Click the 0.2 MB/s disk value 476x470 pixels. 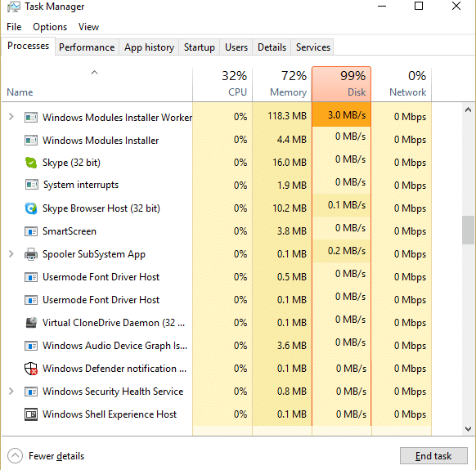[x=347, y=251]
